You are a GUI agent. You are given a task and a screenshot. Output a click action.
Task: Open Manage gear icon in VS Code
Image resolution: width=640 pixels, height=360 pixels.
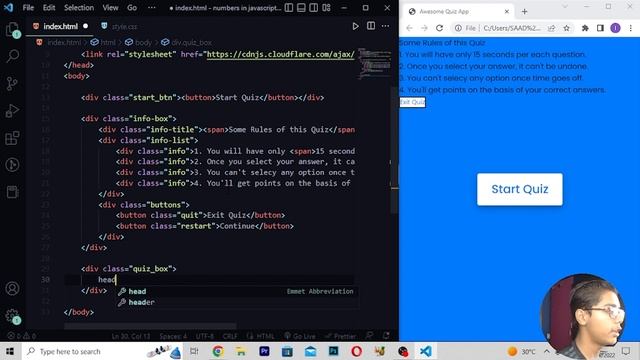(12, 316)
